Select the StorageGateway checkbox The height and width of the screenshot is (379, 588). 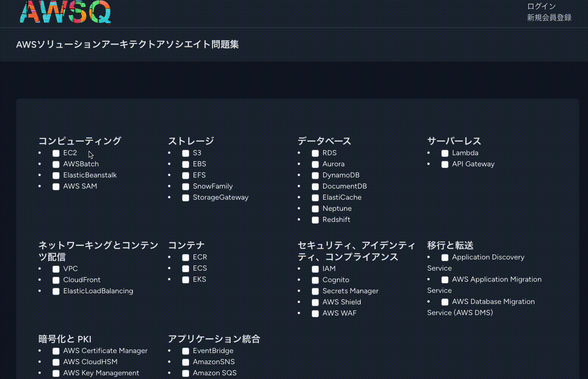coord(186,198)
